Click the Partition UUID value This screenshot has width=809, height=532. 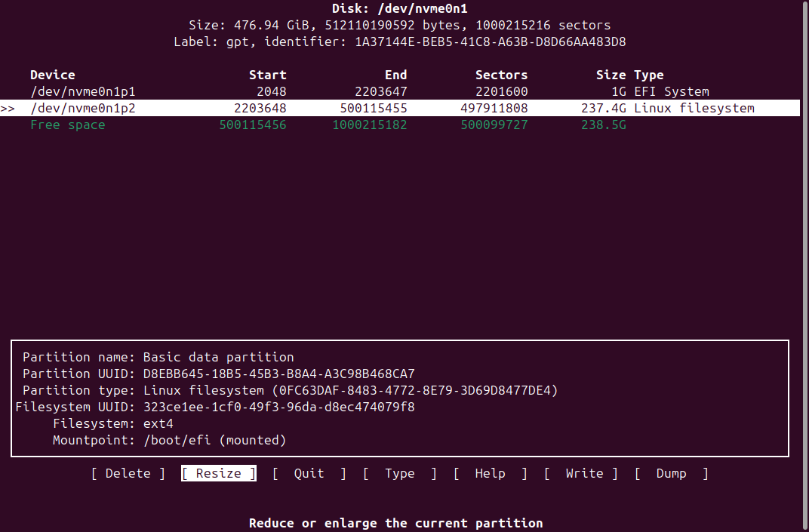[x=278, y=374]
